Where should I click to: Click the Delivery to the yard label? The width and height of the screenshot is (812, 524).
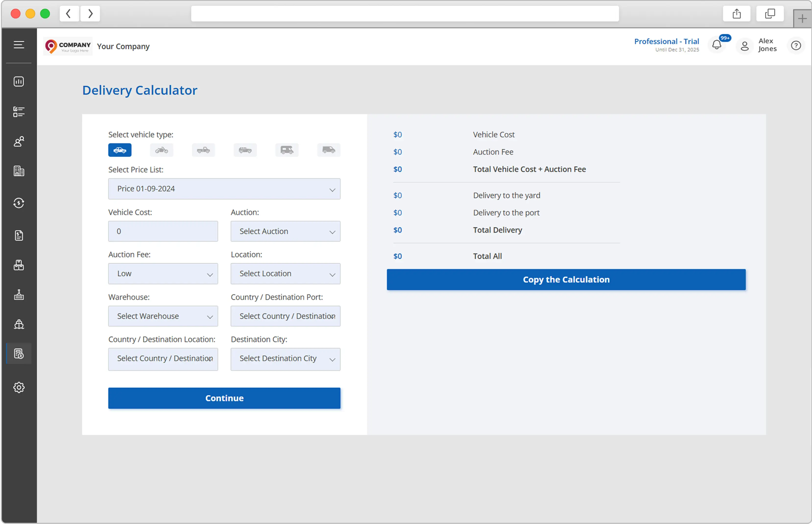click(x=507, y=195)
